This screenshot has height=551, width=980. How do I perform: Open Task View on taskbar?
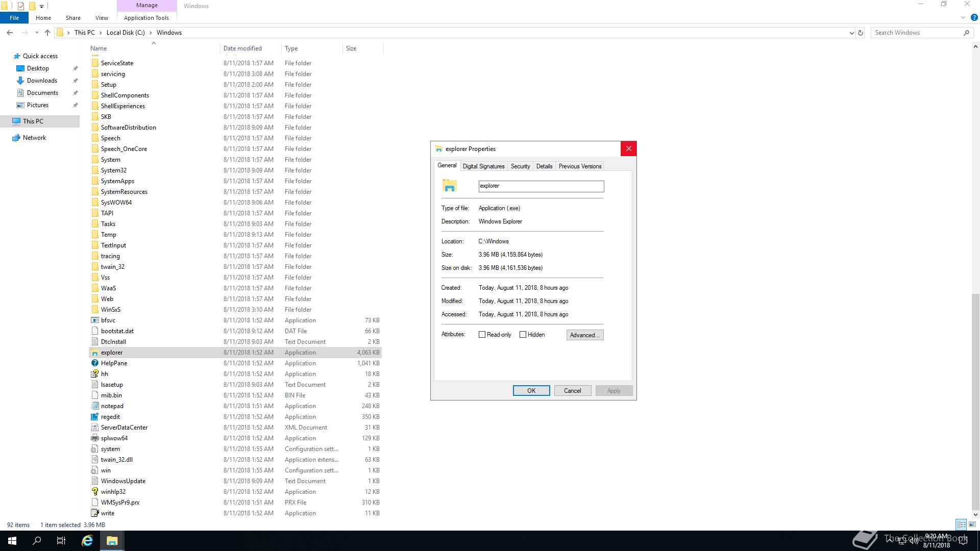[x=61, y=541]
